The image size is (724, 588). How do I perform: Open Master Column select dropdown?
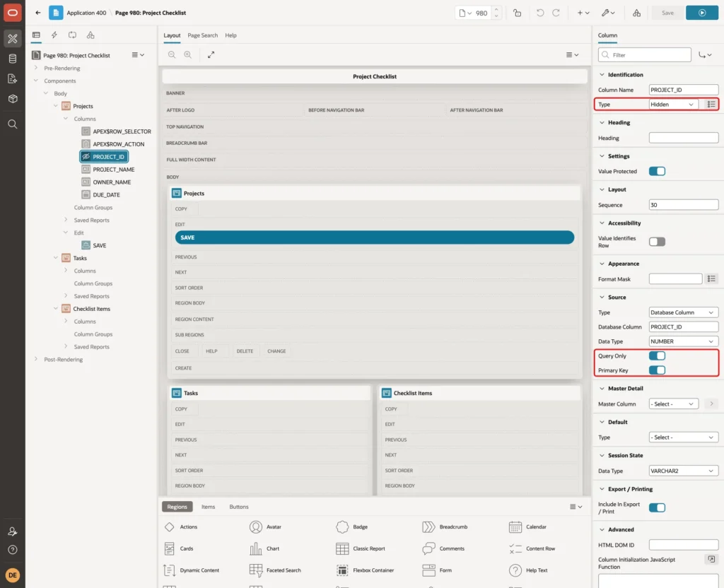673,404
